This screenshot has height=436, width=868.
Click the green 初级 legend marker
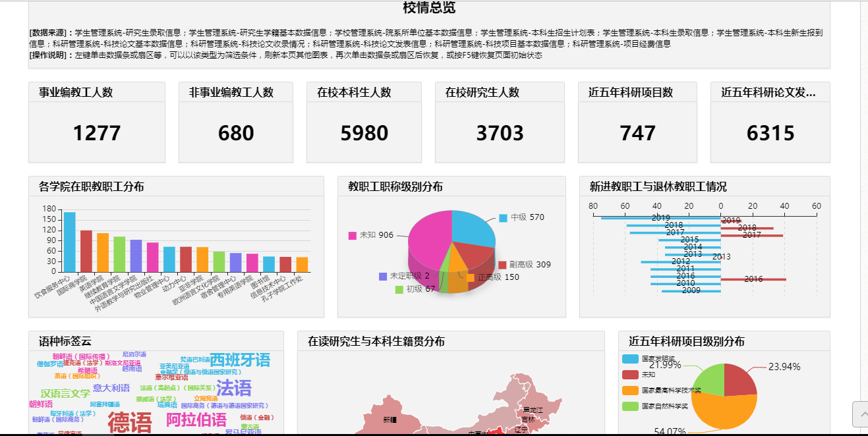point(399,289)
